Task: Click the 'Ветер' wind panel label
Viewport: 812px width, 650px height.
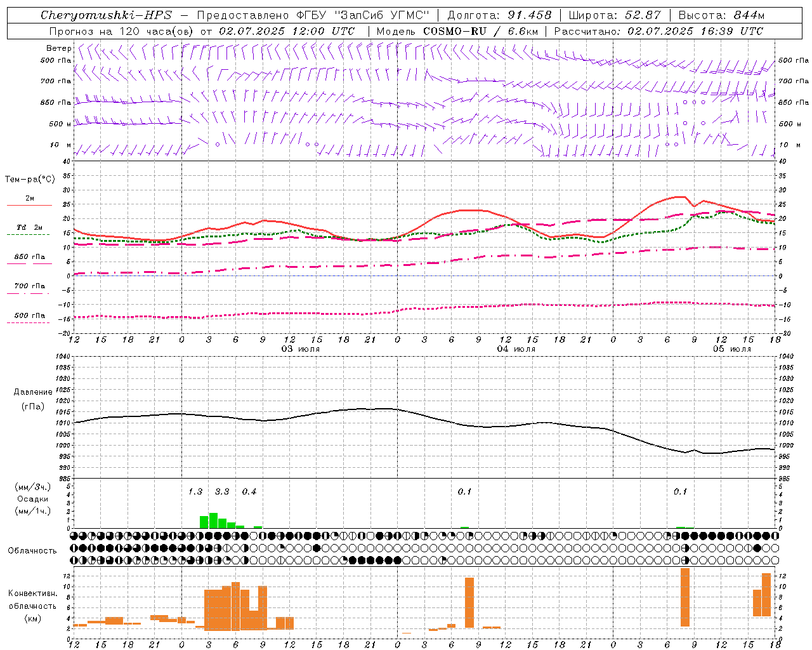Action: point(59,48)
